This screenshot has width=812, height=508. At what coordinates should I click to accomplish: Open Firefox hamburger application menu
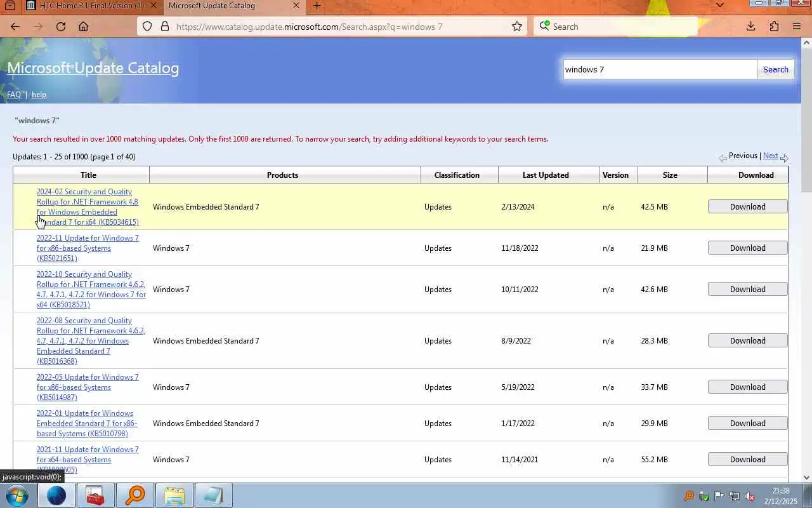pyautogui.click(x=797, y=27)
